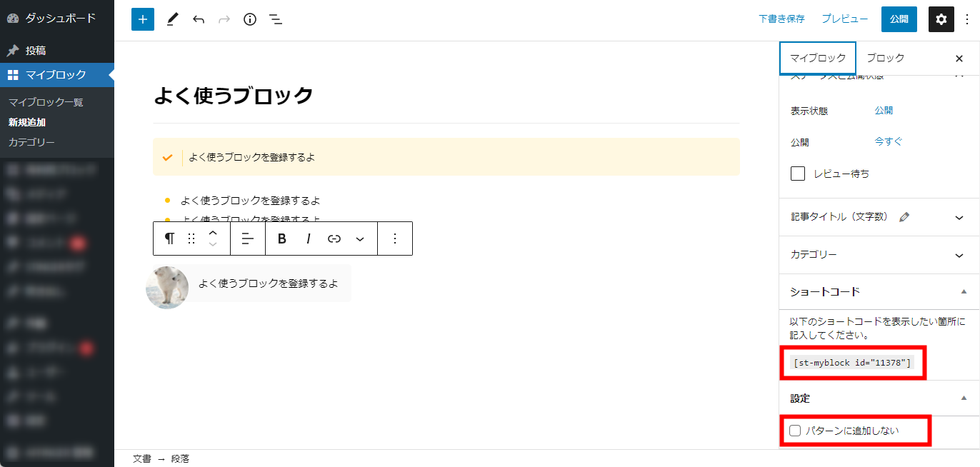Expand the カテゴリー panel
The height and width of the screenshot is (467, 980).
coord(879,255)
